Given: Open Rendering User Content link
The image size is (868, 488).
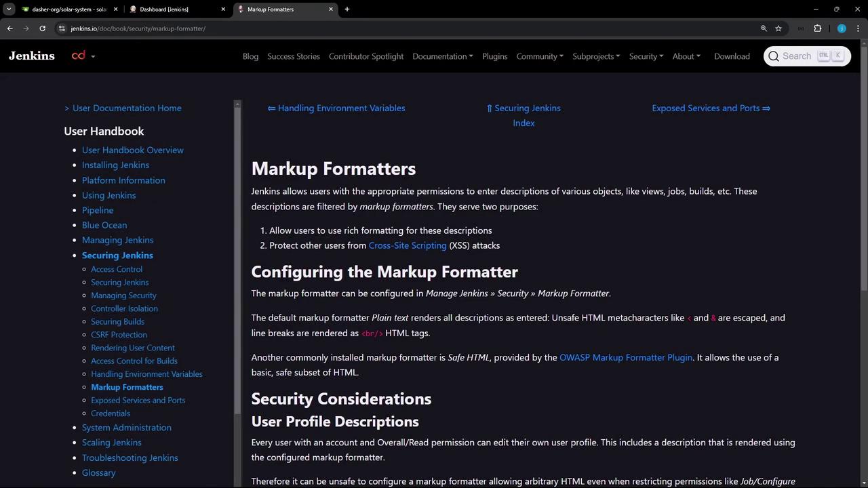Looking at the screenshot, I should coord(133,348).
